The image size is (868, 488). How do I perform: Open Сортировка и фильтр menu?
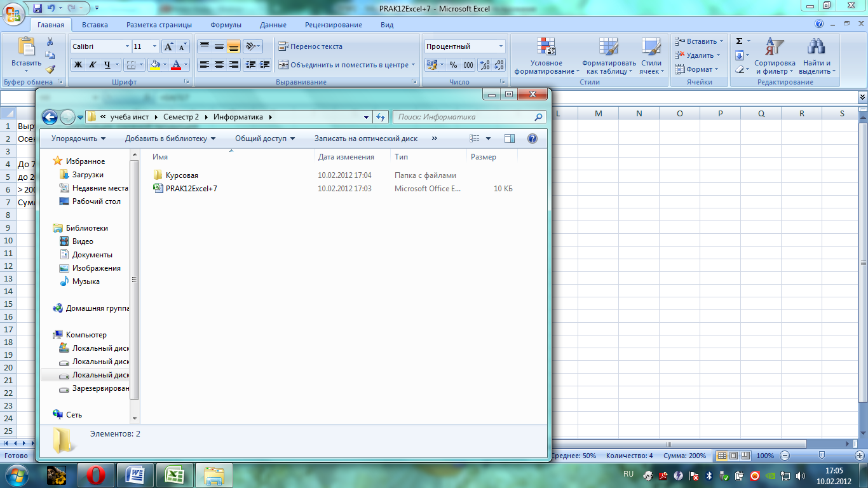[775, 56]
